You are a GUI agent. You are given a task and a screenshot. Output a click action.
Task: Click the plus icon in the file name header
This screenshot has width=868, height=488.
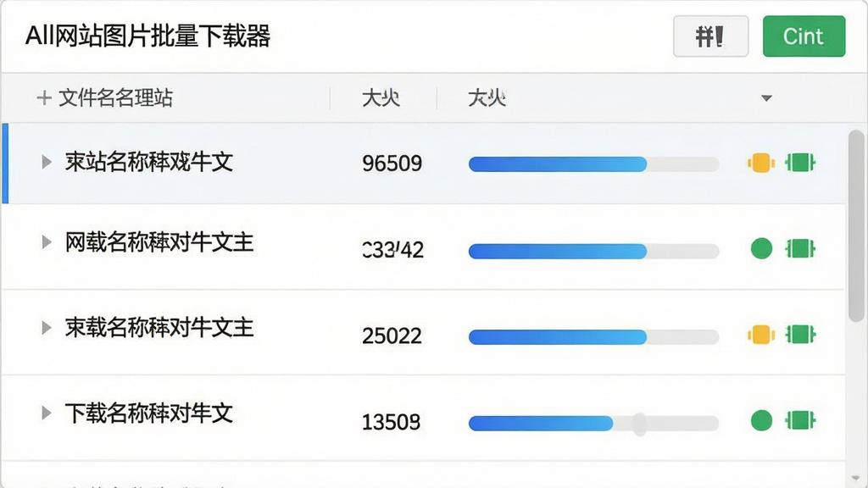(44, 98)
